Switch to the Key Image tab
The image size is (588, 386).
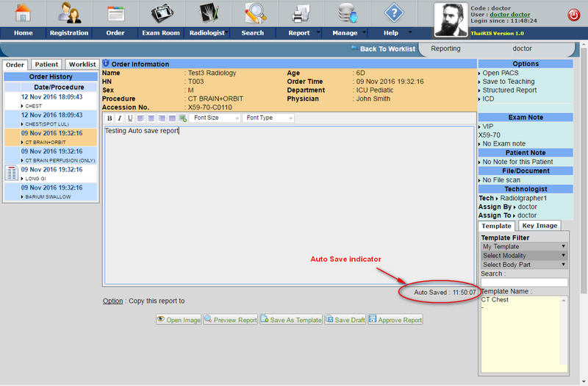pyautogui.click(x=539, y=226)
